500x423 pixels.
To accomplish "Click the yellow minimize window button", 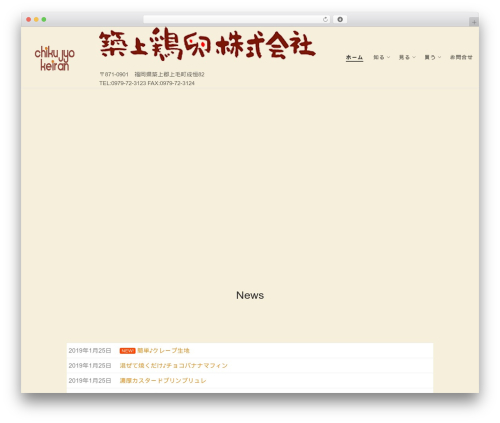I will (36, 20).
